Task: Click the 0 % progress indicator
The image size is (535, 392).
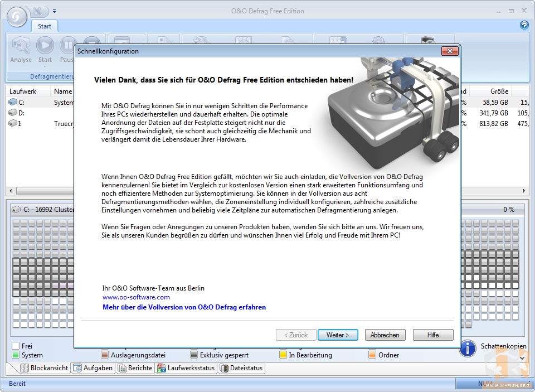Action: click(x=509, y=209)
